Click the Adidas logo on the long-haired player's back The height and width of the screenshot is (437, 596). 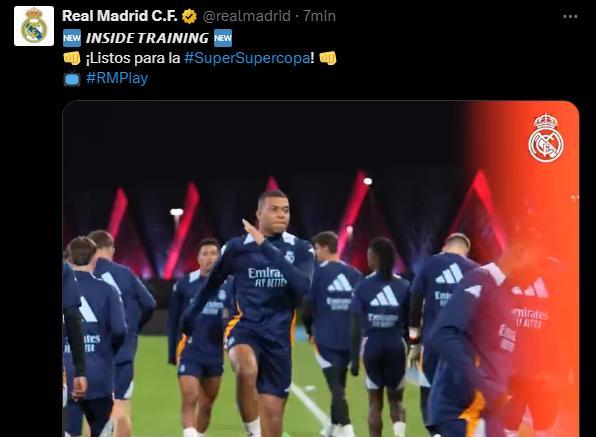coord(384,296)
